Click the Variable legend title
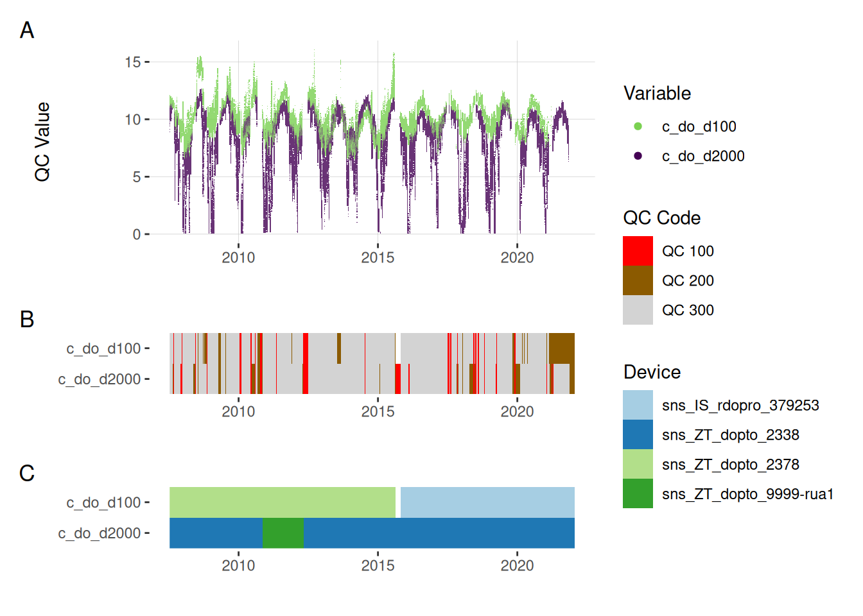Viewport: 863px width, 616px height. coord(657,94)
